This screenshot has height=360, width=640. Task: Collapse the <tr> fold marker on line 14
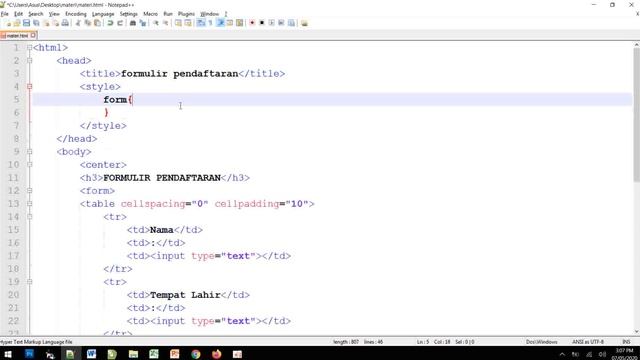click(29, 217)
